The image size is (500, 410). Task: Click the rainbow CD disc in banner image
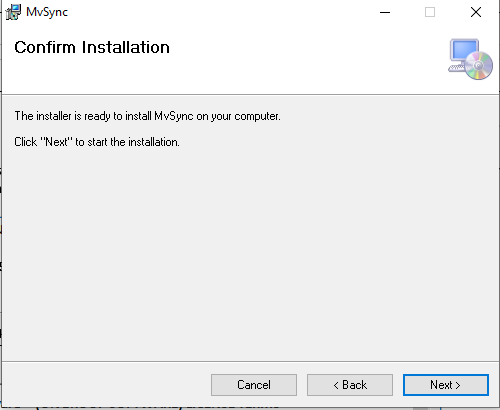click(479, 65)
